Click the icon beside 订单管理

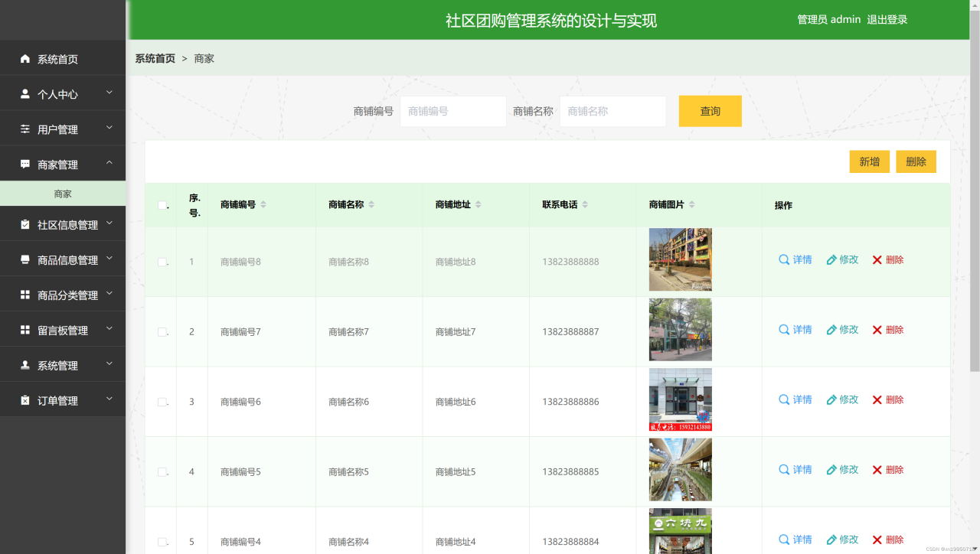coord(25,400)
